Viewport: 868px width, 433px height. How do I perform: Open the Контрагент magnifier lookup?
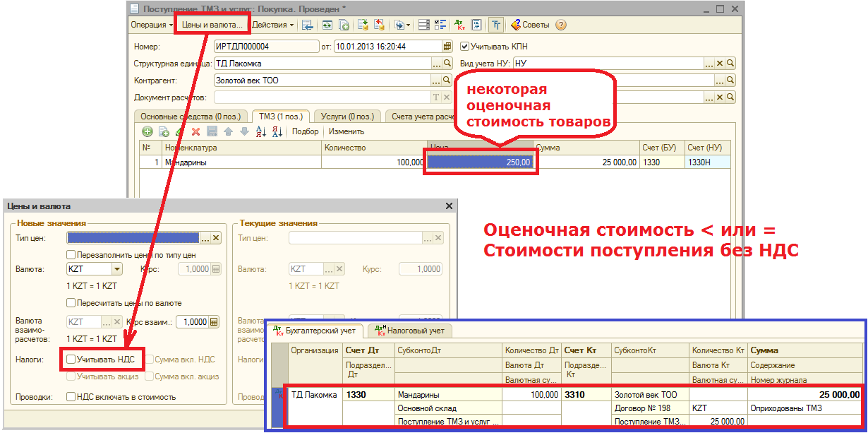449,81
